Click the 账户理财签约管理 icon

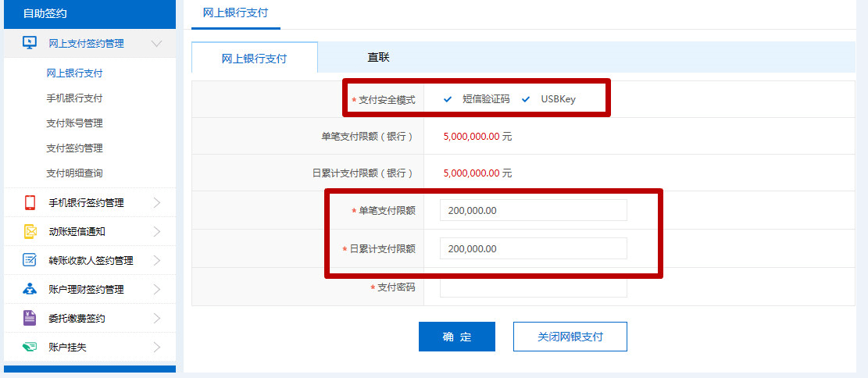(30, 290)
